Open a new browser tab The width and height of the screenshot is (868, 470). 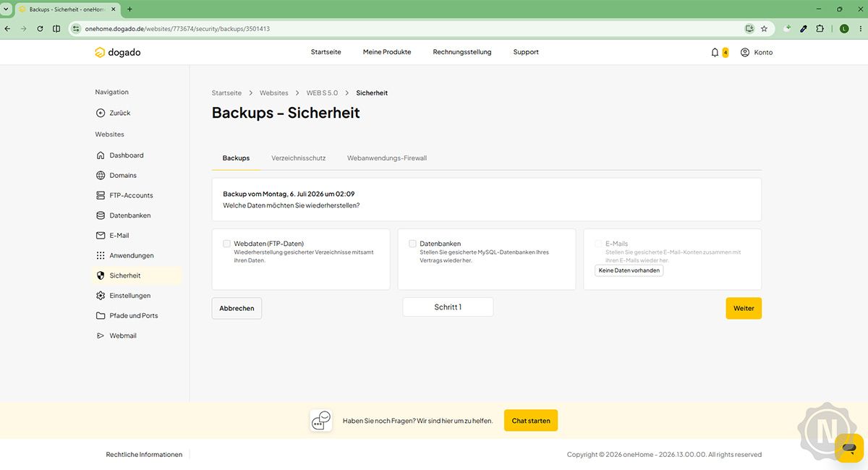[x=129, y=9]
